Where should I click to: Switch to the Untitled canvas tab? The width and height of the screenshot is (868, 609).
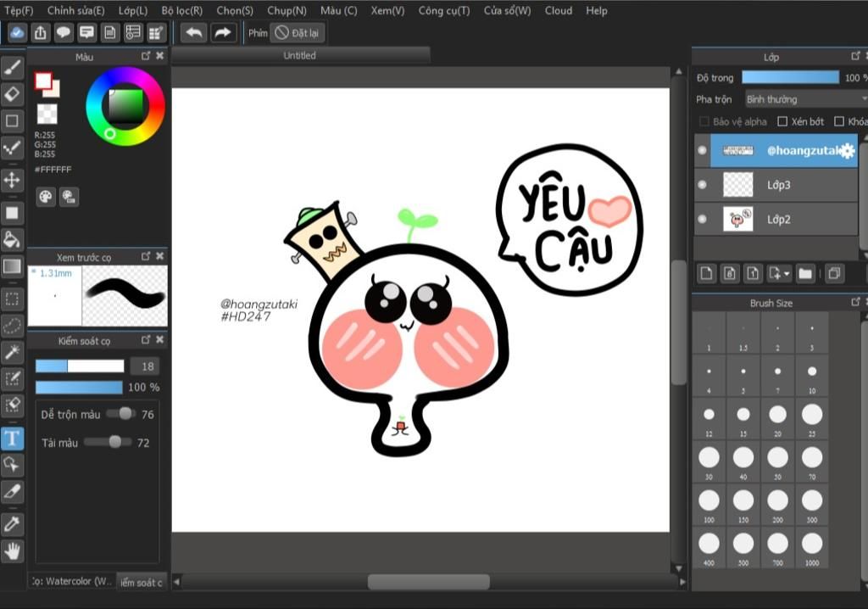click(x=300, y=55)
